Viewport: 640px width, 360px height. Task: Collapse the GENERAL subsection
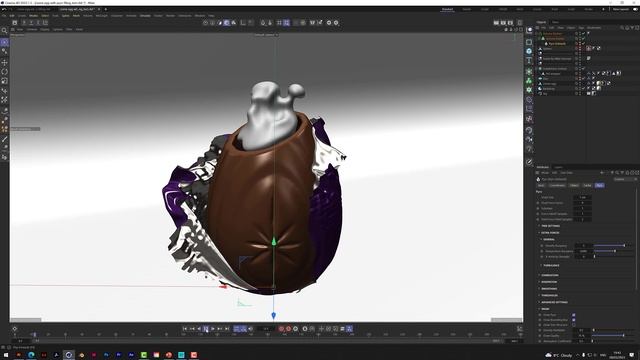pos(548,239)
